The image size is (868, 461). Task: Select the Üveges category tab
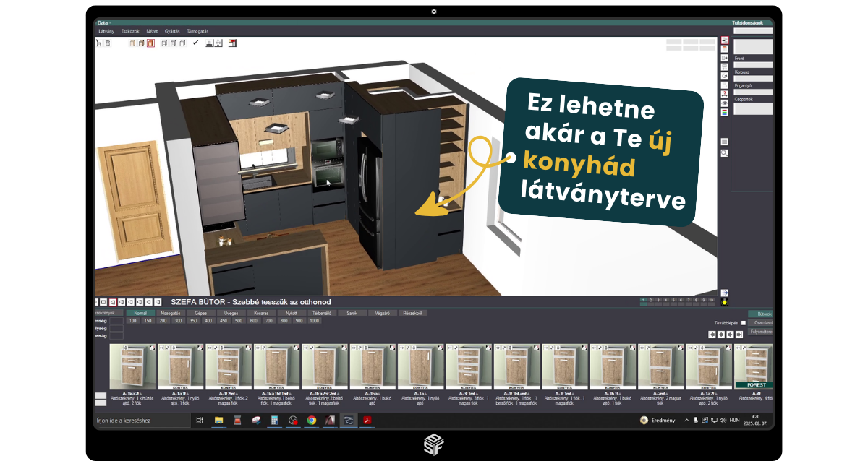[x=231, y=314]
